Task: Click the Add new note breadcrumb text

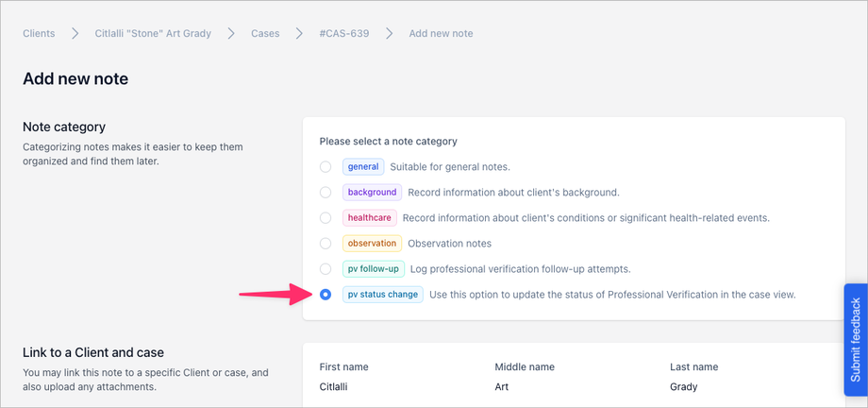Action: point(441,34)
